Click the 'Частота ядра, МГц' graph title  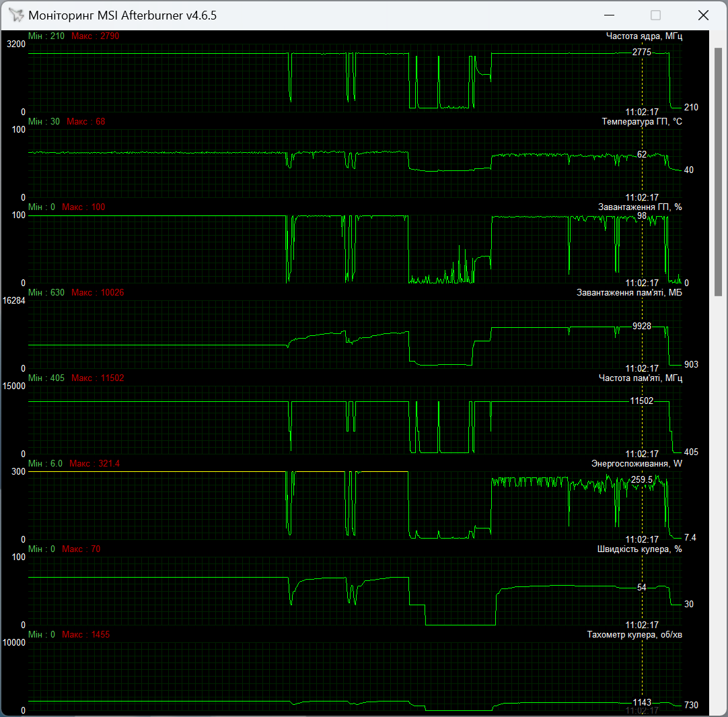click(x=644, y=36)
